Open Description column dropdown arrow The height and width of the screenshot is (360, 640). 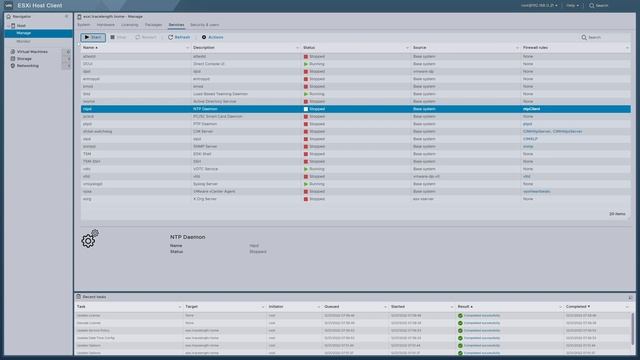[297, 48]
